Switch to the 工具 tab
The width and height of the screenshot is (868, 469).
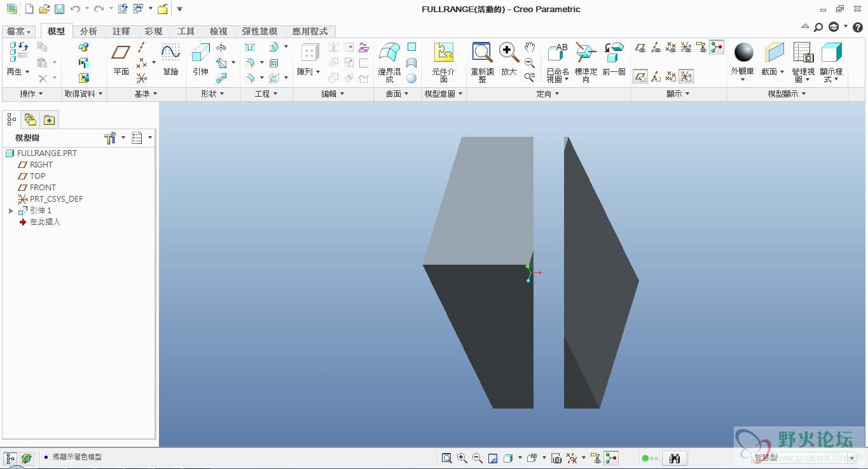tap(186, 31)
